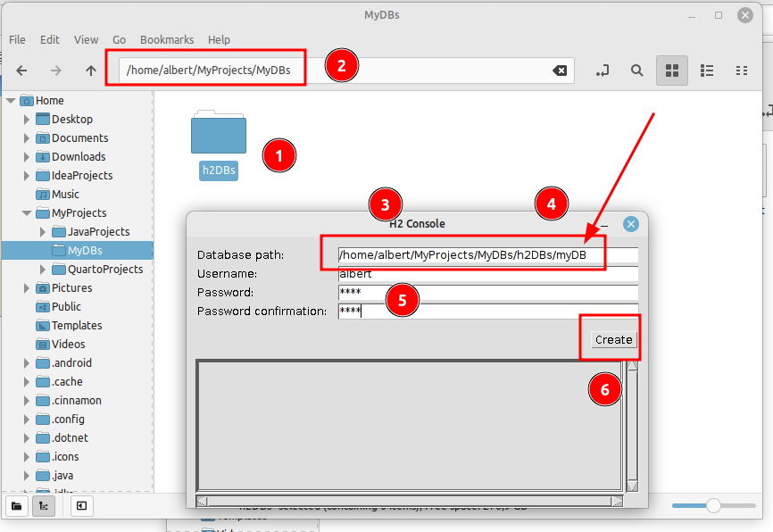Click the H2 horizontal scrollbar left arrow
This screenshot has height=532, width=773.
pos(202,502)
